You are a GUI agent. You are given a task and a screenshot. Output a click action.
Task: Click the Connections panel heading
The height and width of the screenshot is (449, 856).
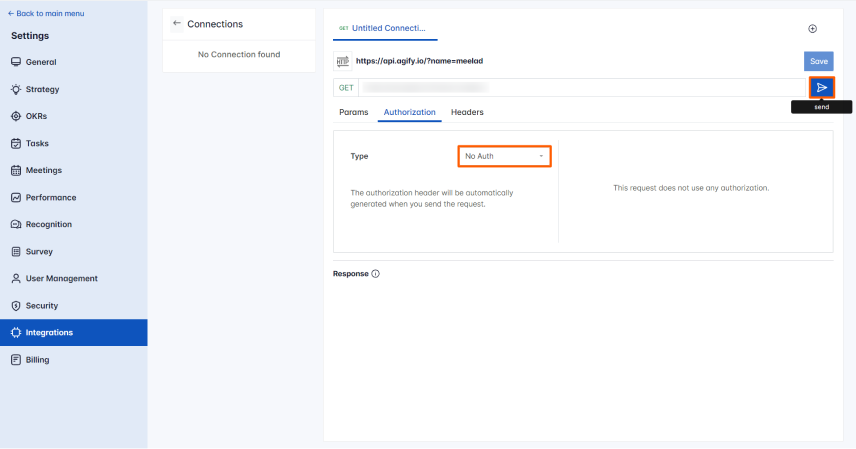[215, 24]
